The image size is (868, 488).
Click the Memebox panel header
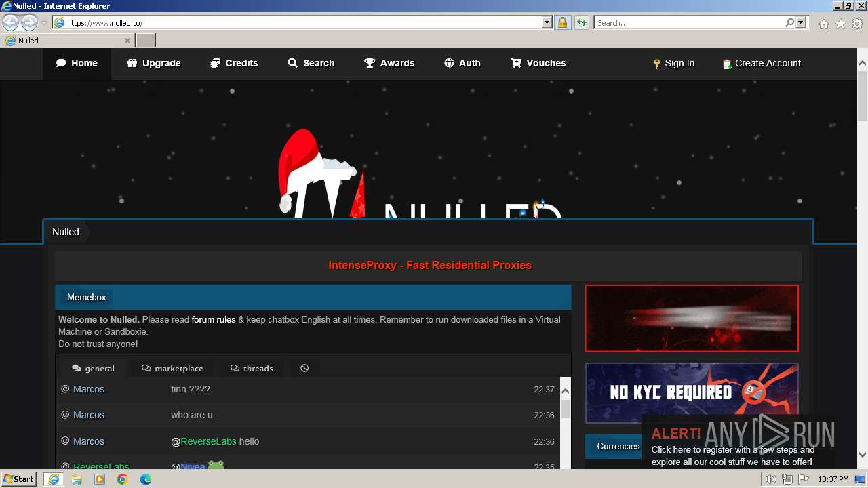click(x=313, y=297)
